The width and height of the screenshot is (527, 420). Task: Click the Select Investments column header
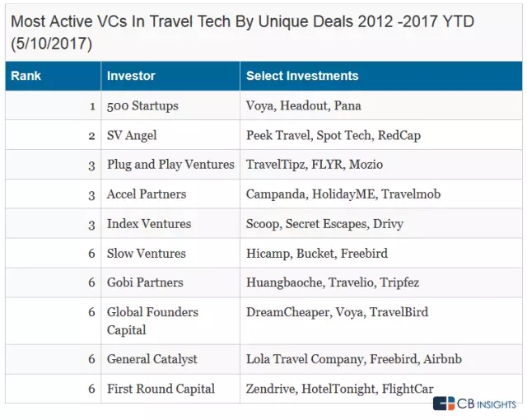[381, 76]
